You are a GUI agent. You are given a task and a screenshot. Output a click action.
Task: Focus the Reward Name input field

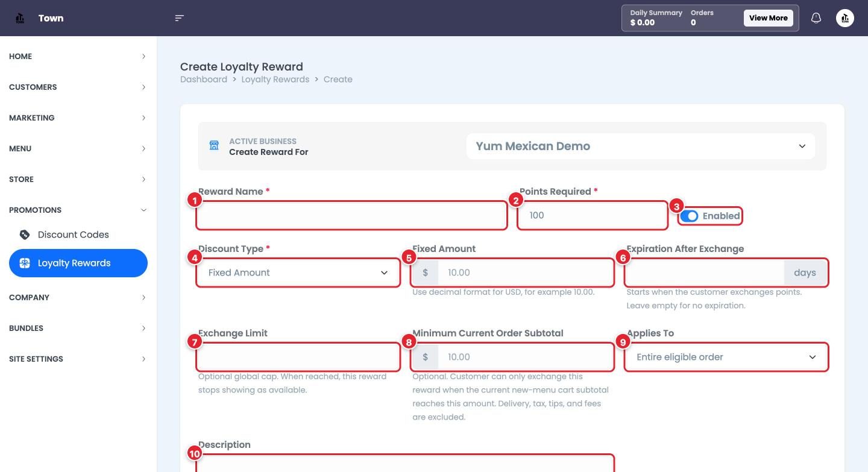(351, 215)
